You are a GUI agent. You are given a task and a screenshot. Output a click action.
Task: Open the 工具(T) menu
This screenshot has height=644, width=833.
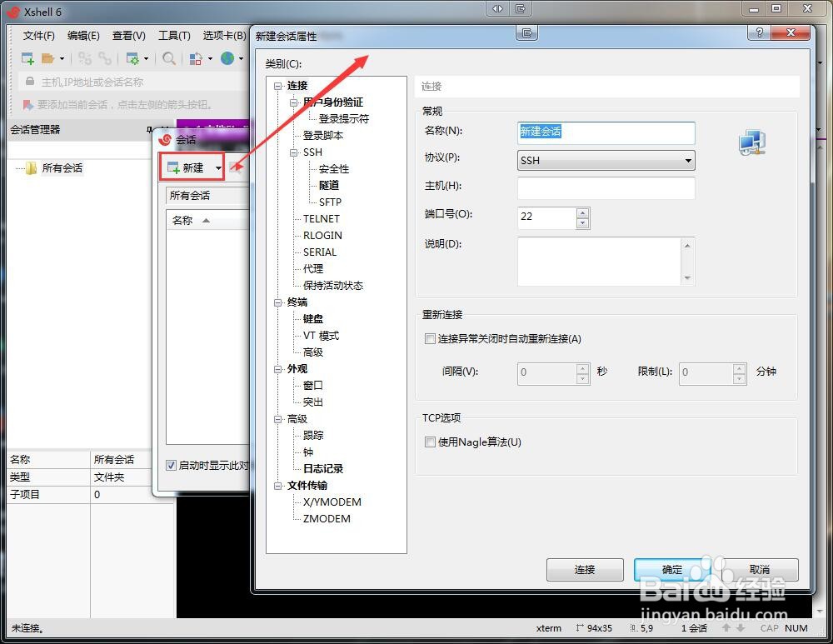[174, 36]
